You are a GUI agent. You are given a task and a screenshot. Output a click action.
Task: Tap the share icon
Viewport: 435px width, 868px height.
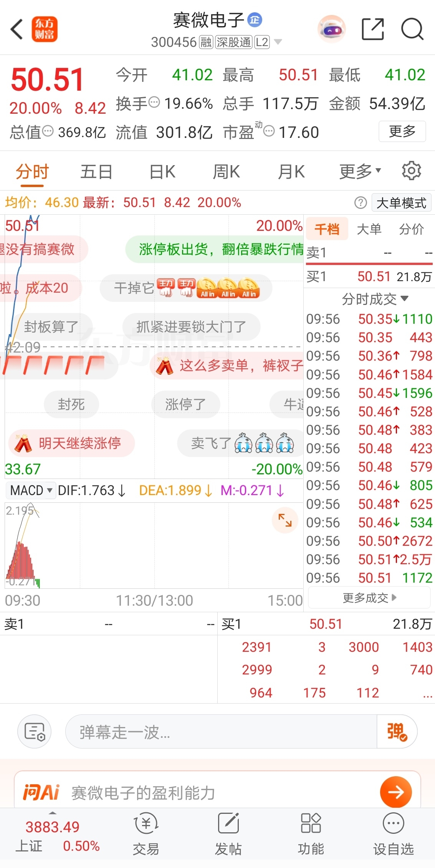(x=373, y=29)
